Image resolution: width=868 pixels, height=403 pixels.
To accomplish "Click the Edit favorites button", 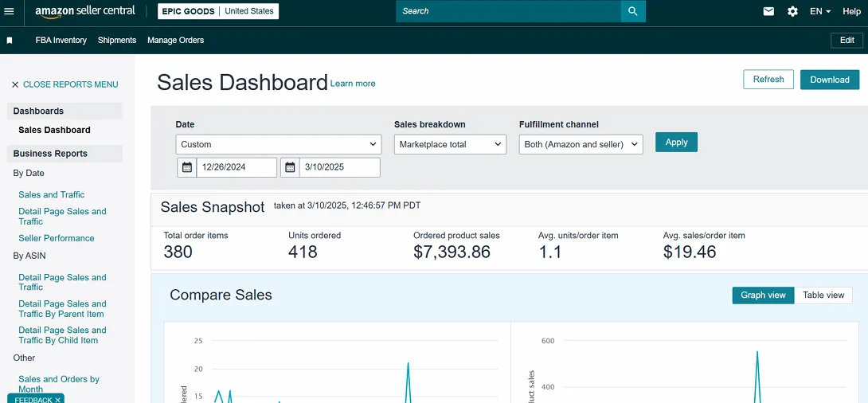I will [x=847, y=41].
